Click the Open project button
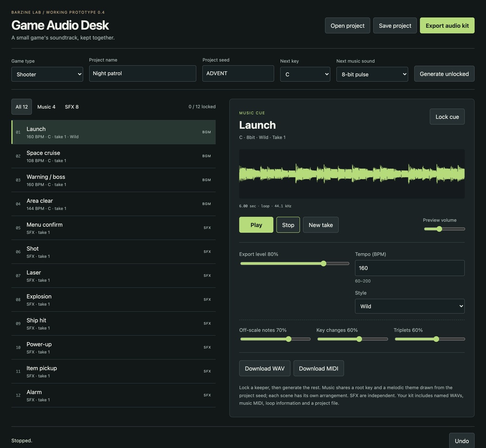Viewport: 486px width, 448px height. pos(347,26)
